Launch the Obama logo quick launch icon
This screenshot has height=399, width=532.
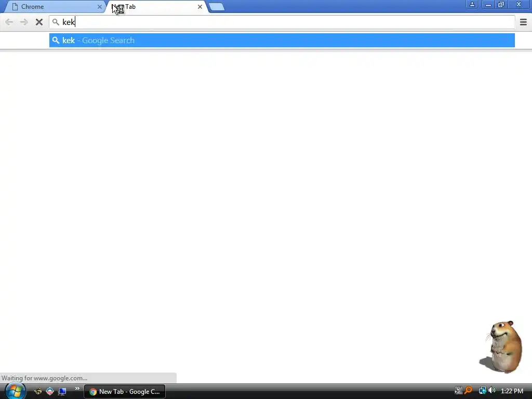(x=50, y=391)
